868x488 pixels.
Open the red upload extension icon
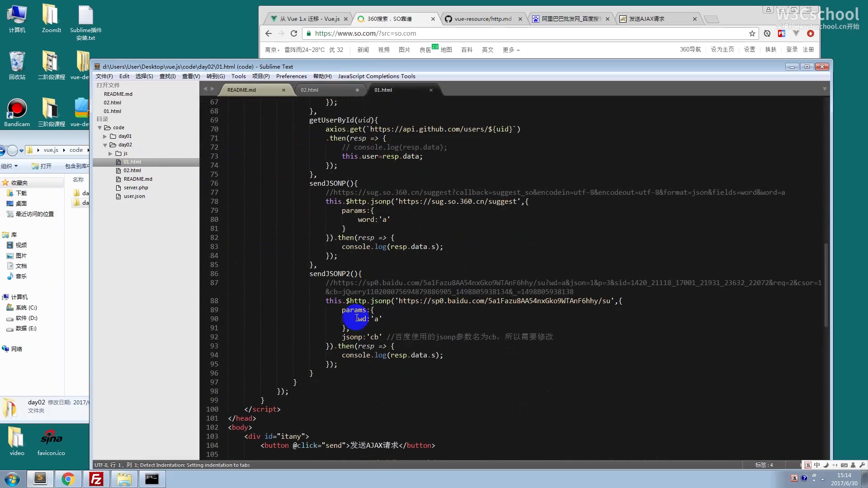point(811,33)
